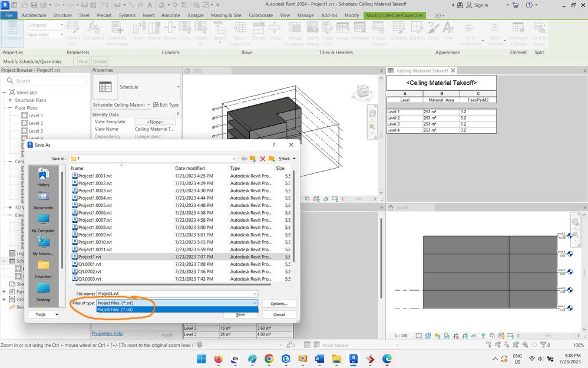Viewport: 588px width, 368px height.
Task: Open the Architecture ribbon tab
Action: coord(34,15)
